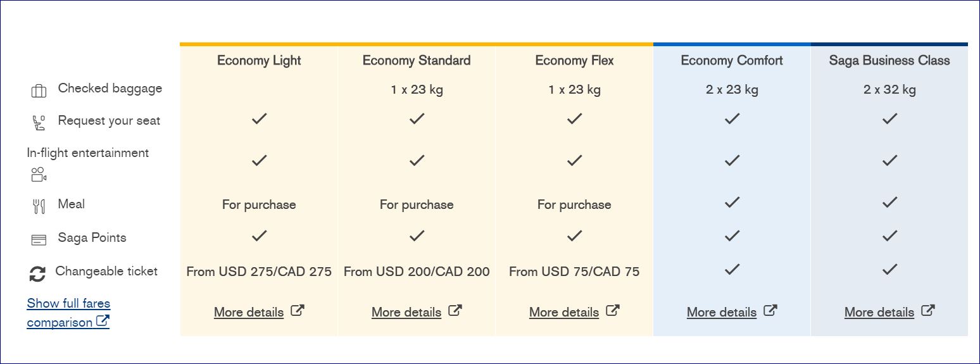
Task: Select the Saga Business Class column header
Action: click(889, 61)
